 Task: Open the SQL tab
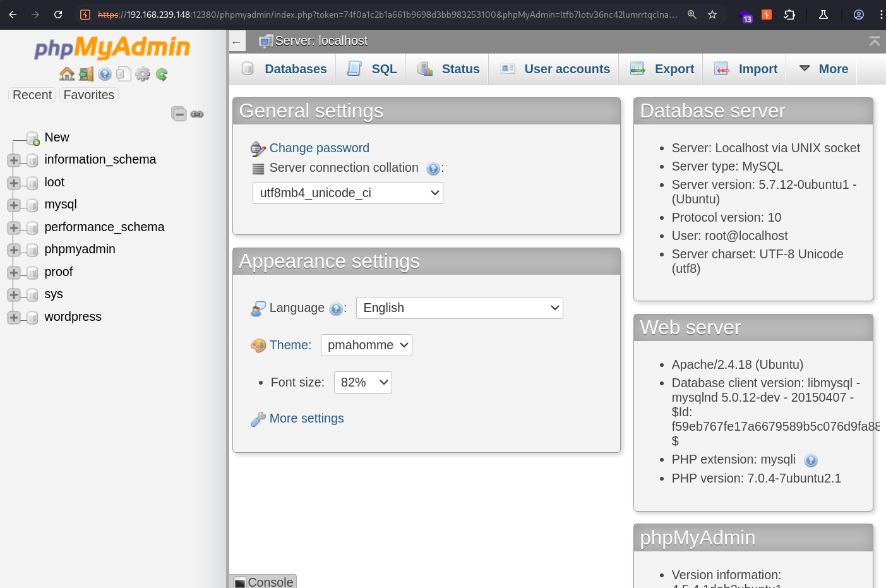coord(371,69)
